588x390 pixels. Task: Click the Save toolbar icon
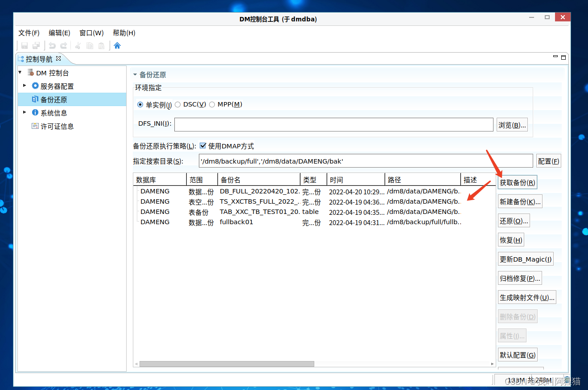click(25, 45)
